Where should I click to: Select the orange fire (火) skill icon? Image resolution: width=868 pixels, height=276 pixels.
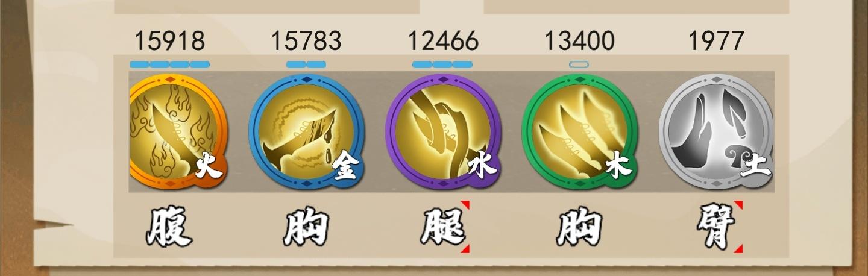pos(178,132)
